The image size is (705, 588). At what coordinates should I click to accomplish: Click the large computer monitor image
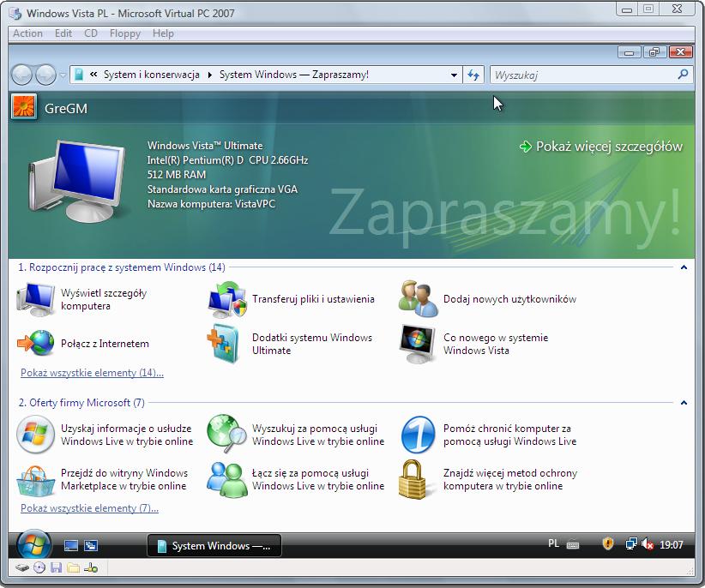[75, 181]
